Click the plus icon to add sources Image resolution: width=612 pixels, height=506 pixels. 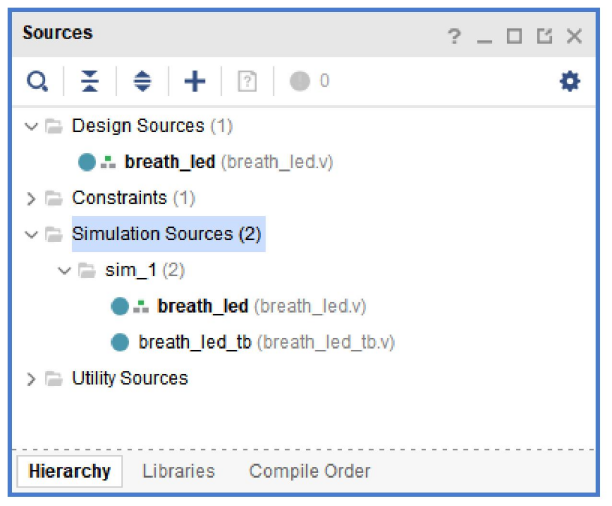point(195,82)
